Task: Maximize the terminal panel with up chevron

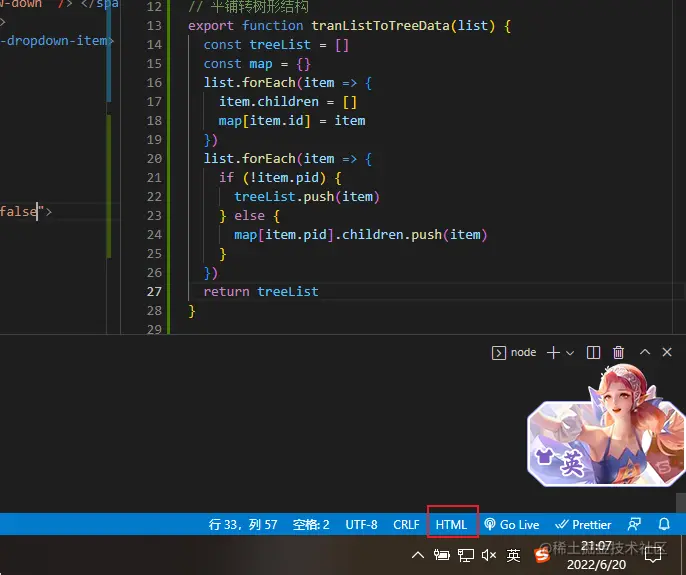Action: [645, 352]
